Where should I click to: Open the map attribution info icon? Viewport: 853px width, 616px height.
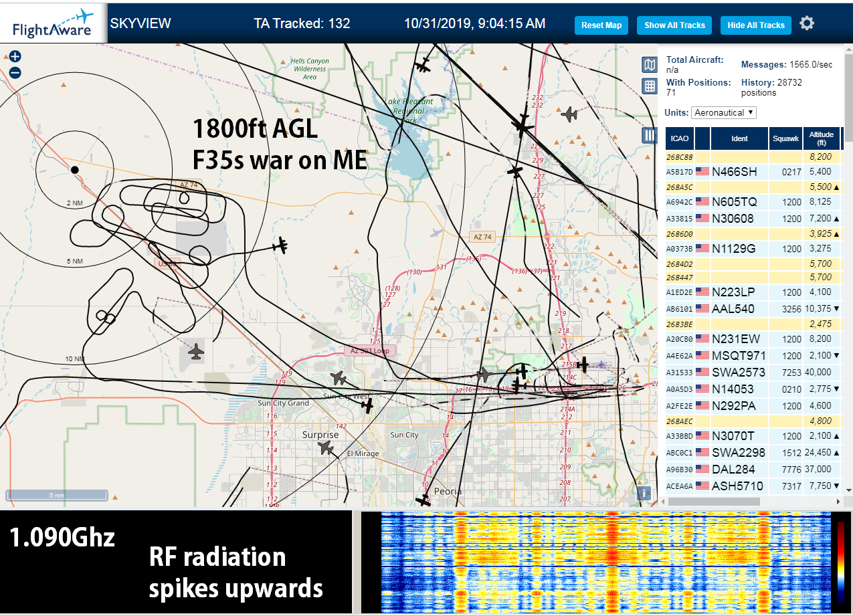[x=644, y=493]
